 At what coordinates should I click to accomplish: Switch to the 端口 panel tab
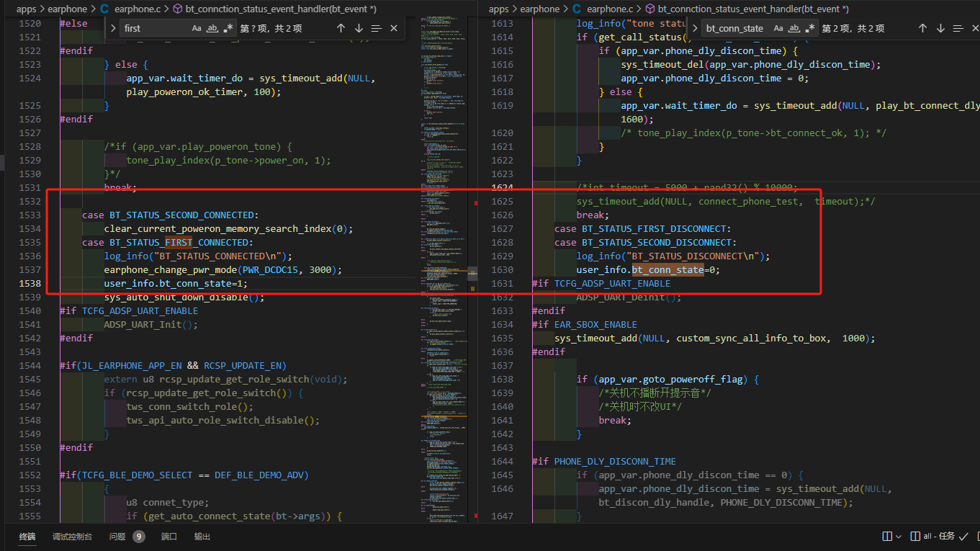click(x=169, y=537)
